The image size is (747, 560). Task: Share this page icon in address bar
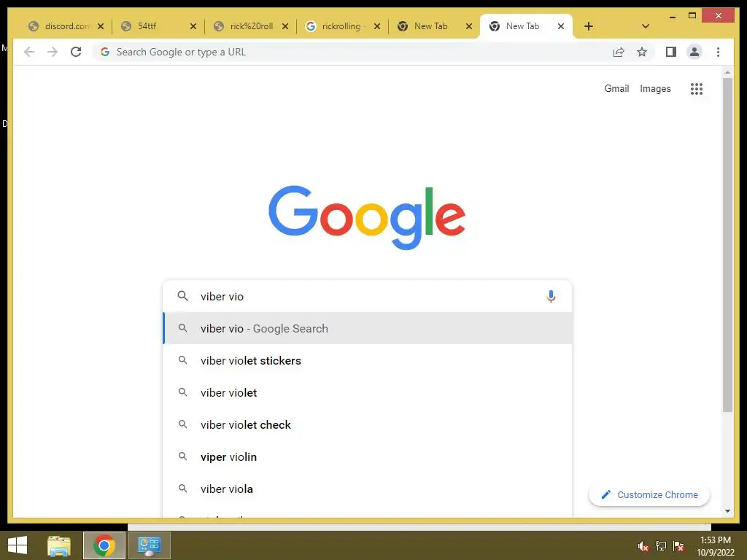click(x=619, y=52)
